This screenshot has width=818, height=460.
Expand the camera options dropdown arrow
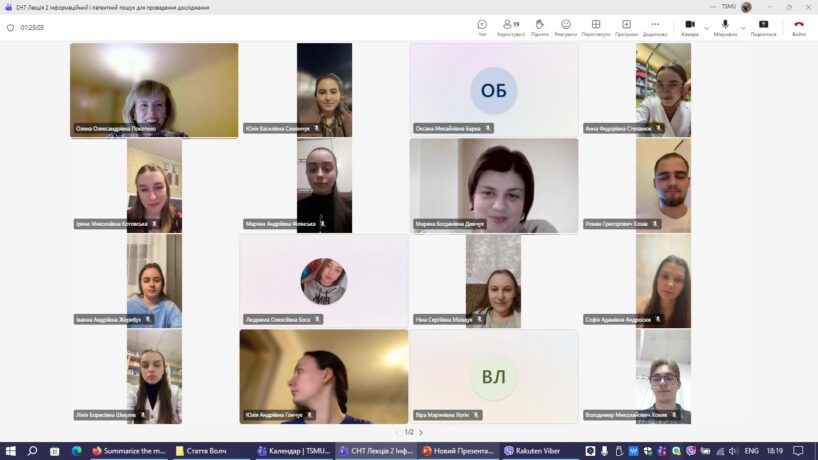pos(707,27)
